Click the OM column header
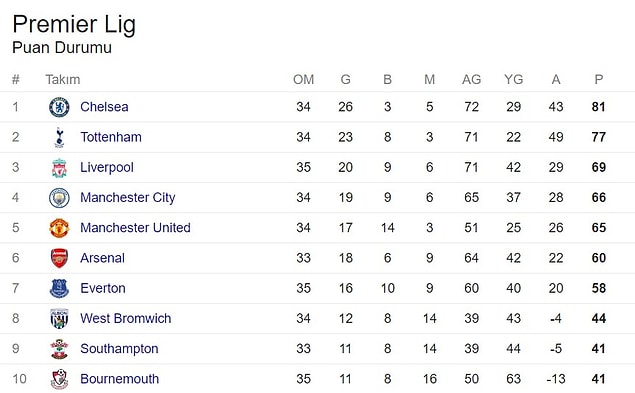The width and height of the screenshot is (635, 393). 303,79
